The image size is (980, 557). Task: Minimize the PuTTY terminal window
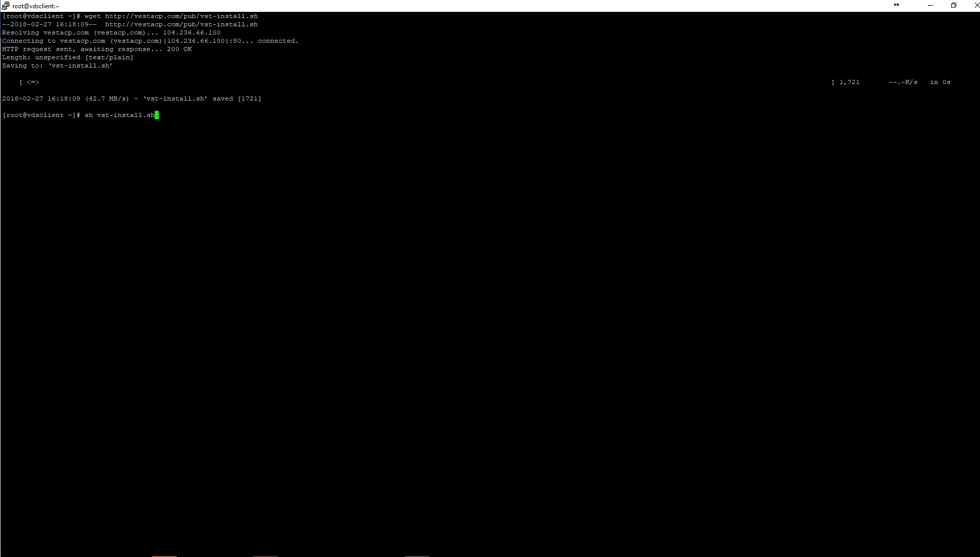point(931,6)
